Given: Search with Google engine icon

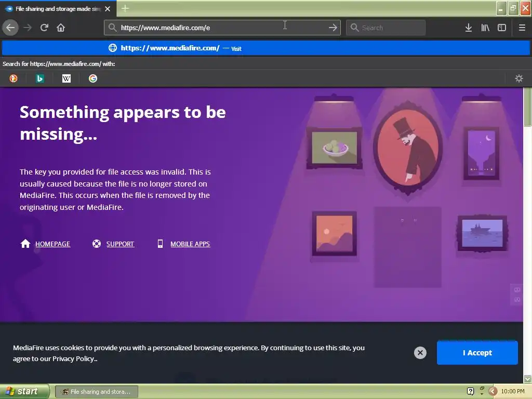Looking at the screenshot, I should point(93,78).
